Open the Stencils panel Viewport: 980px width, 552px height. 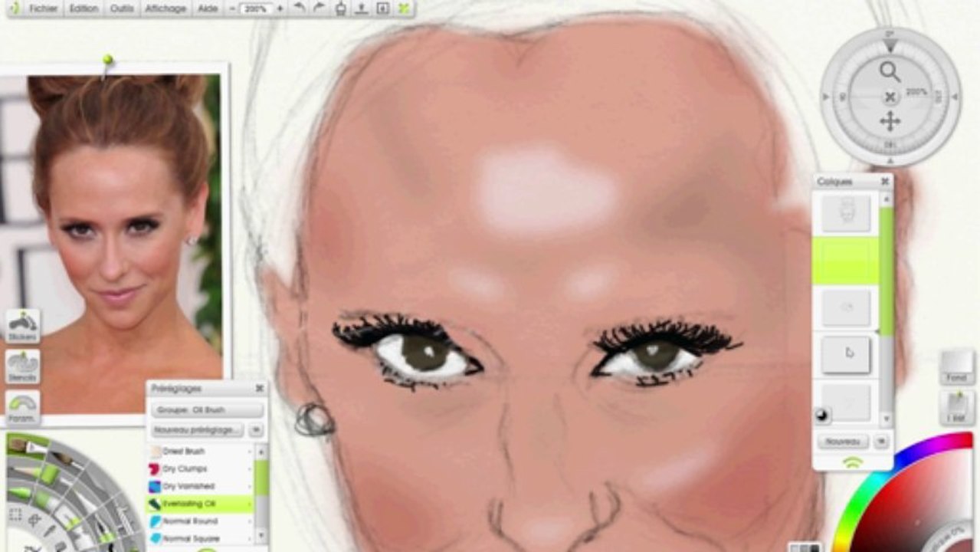coord(23,366)
